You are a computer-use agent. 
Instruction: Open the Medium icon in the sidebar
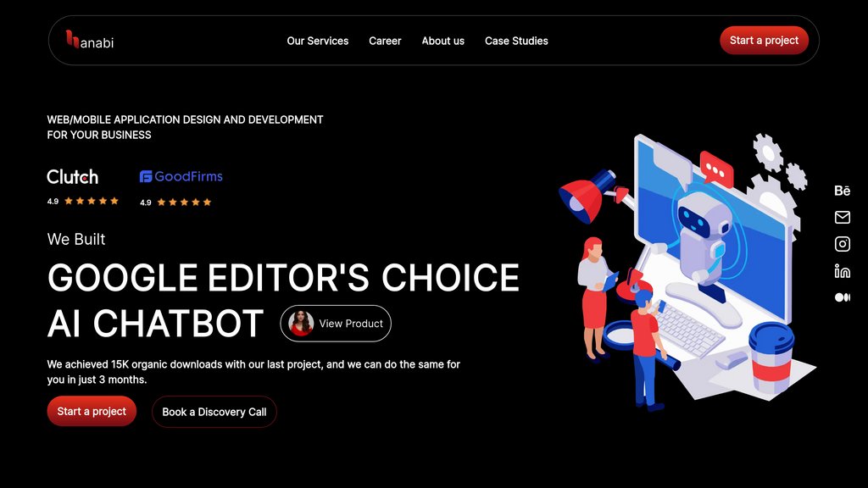[842, 297]
